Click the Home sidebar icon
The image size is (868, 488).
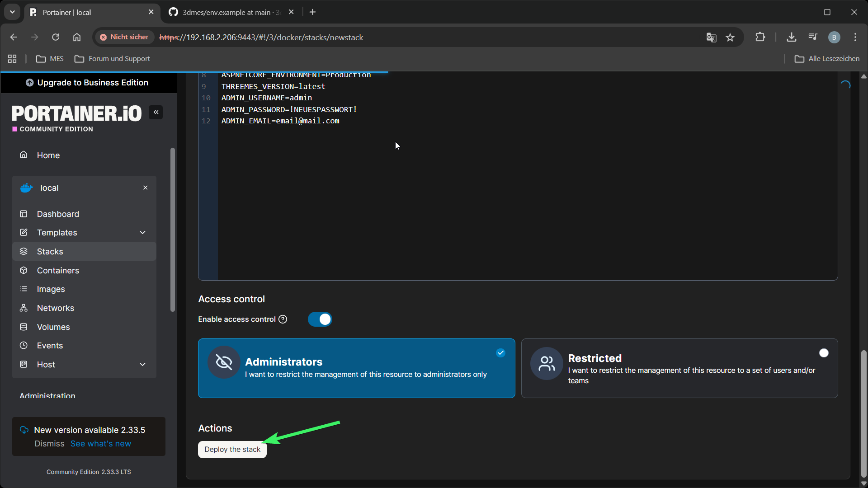(x=24, y=155)
